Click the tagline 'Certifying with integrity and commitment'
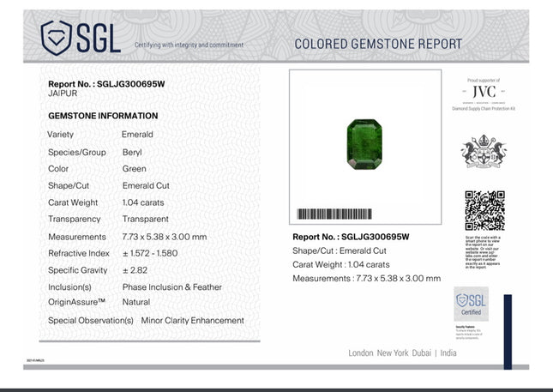 (189, 45)
